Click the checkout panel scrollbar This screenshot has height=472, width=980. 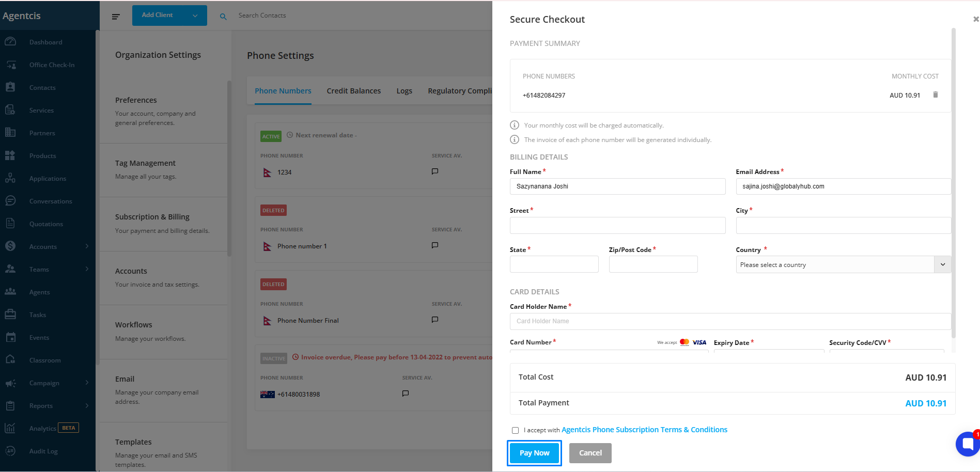point(954,183)
